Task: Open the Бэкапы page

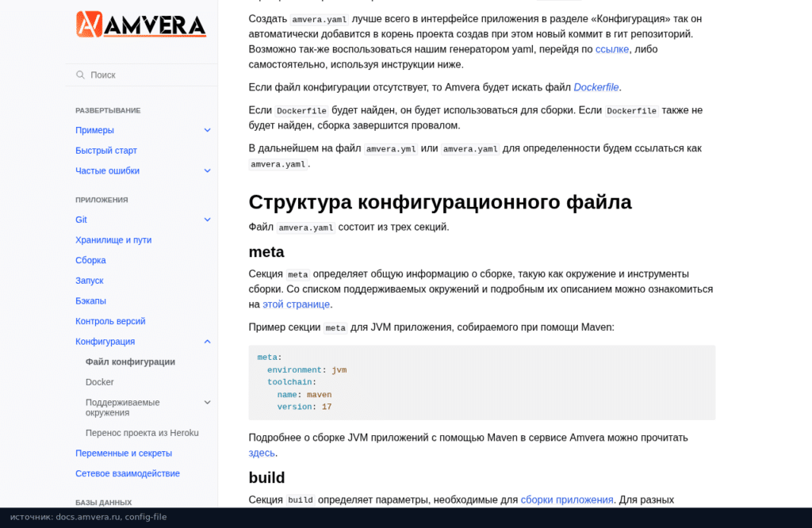Action: pos(90,300)
